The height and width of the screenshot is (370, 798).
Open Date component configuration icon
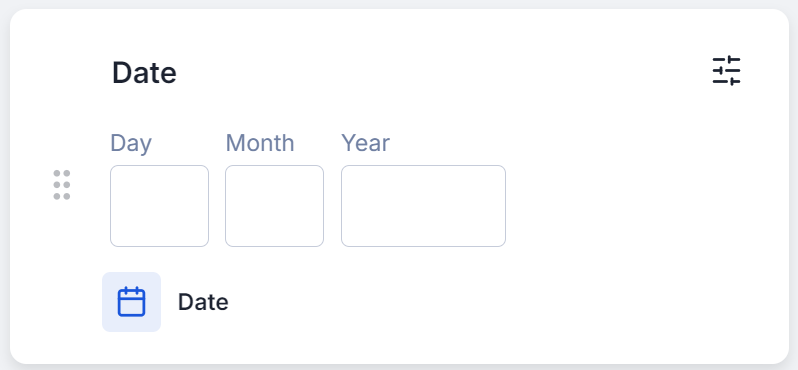(x=726, y=71)
